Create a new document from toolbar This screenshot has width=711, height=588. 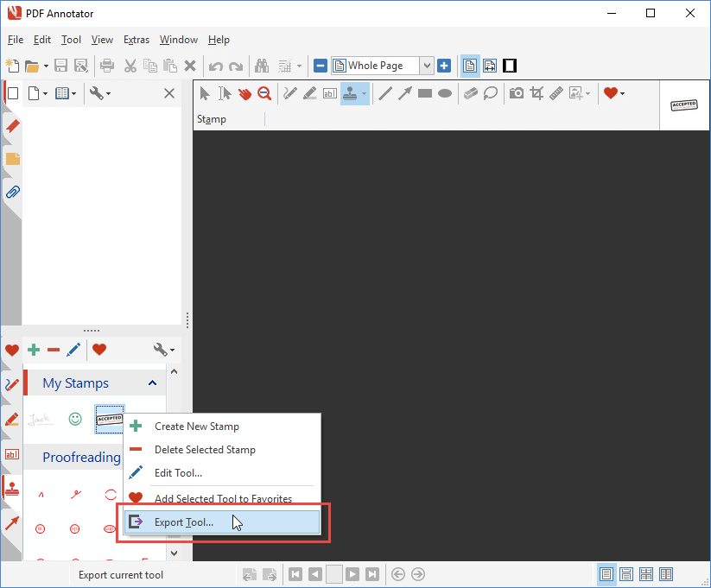pos(12,66)
